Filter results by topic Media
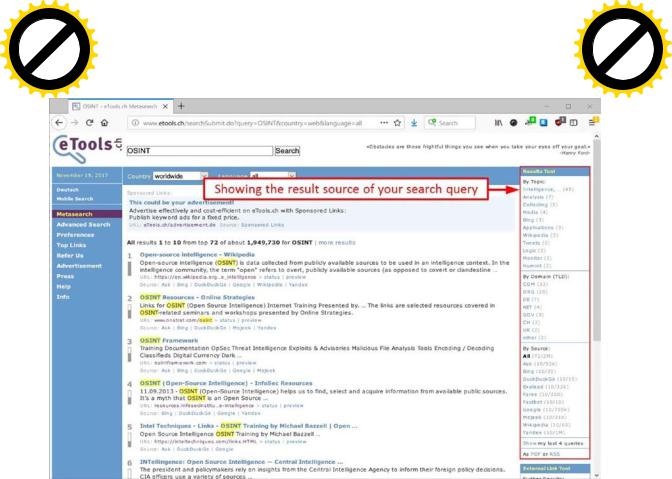 click(535, 212)
